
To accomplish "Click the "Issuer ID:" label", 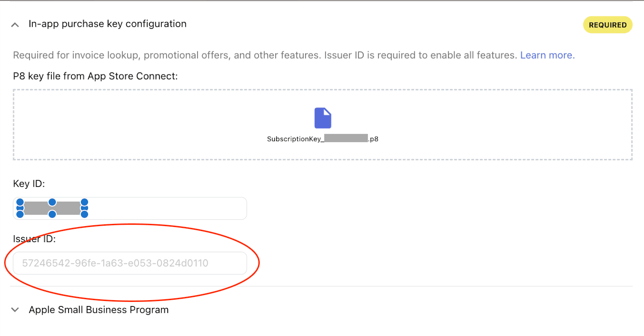I will tap(35, 239).
